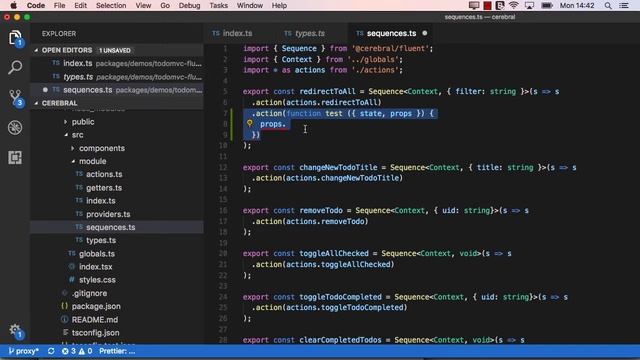Open the Edit menu
640x360 pixels.
pyautogui.click(x=80, y=6)
